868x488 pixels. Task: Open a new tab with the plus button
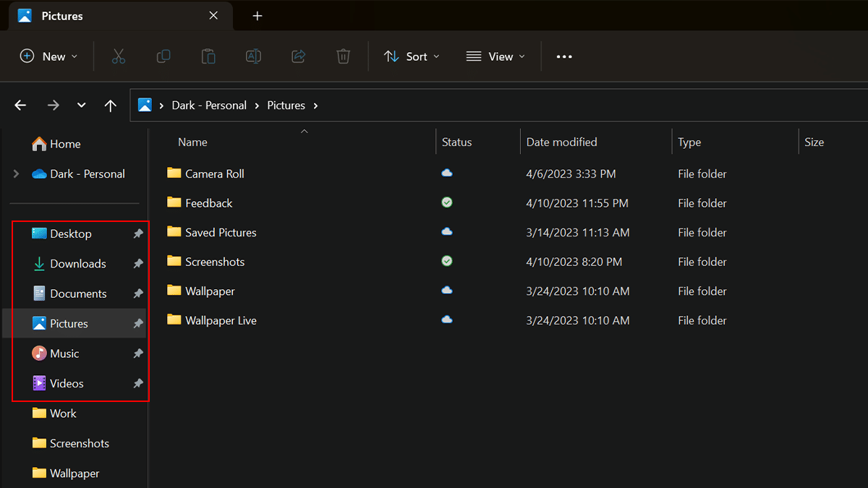257,15
